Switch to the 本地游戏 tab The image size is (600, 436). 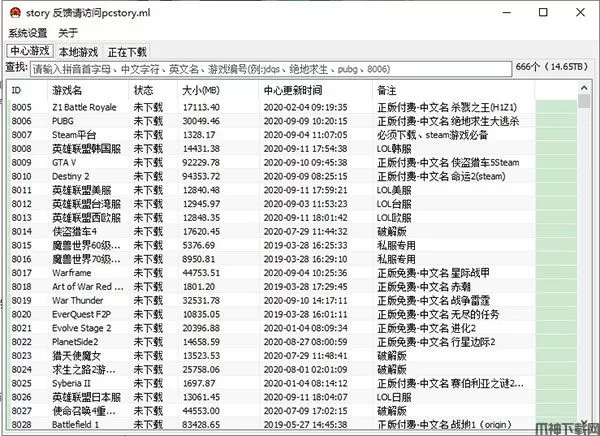tap(78, 52)
